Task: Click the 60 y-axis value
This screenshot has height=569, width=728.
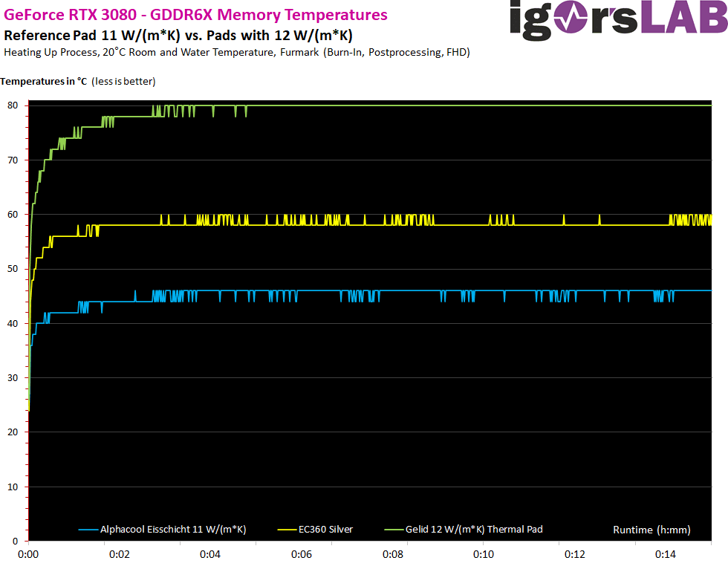Action: pos(13,215)
